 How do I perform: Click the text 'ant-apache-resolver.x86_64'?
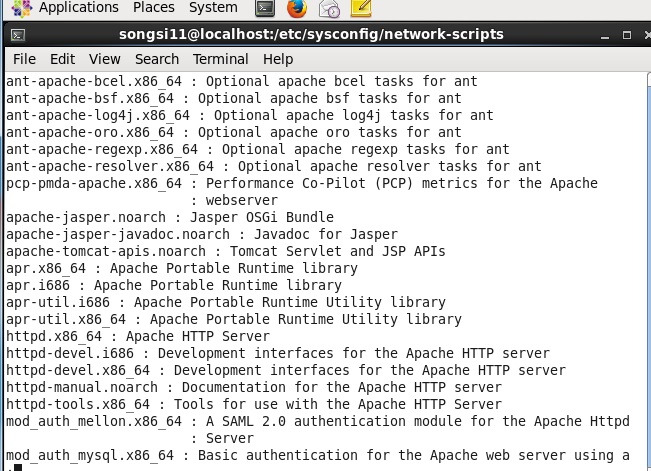[x=110, y=167]
